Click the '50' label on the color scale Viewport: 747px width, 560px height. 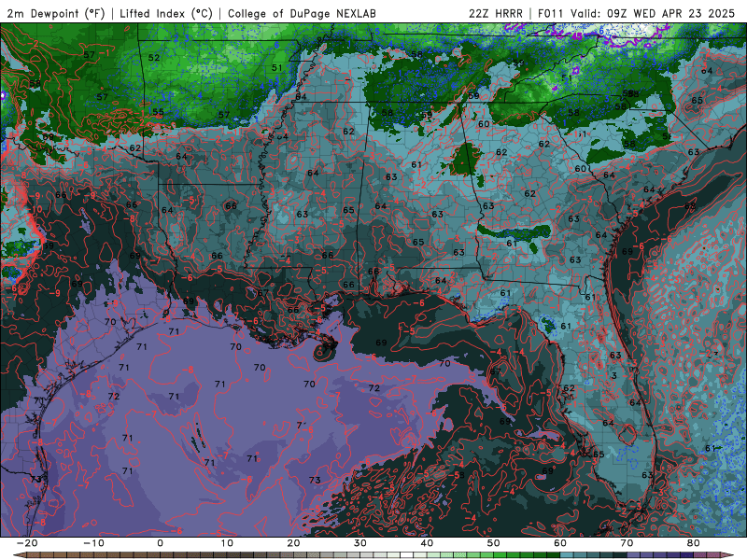(x=494, y=543)
